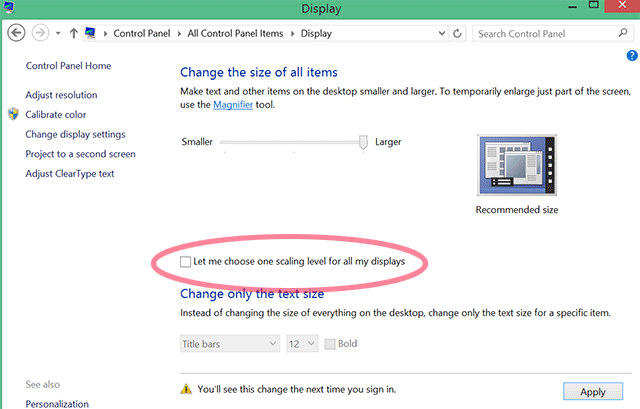Open the Magnifier tool link
Image resolution: width=640 pixels, height=409 pixels.
tap(233, 105)
